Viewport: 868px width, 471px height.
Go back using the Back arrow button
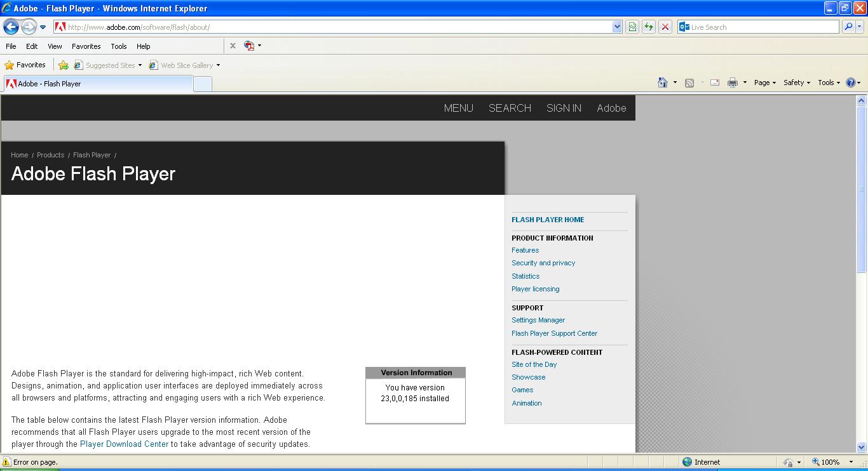[x=11, y=27]
